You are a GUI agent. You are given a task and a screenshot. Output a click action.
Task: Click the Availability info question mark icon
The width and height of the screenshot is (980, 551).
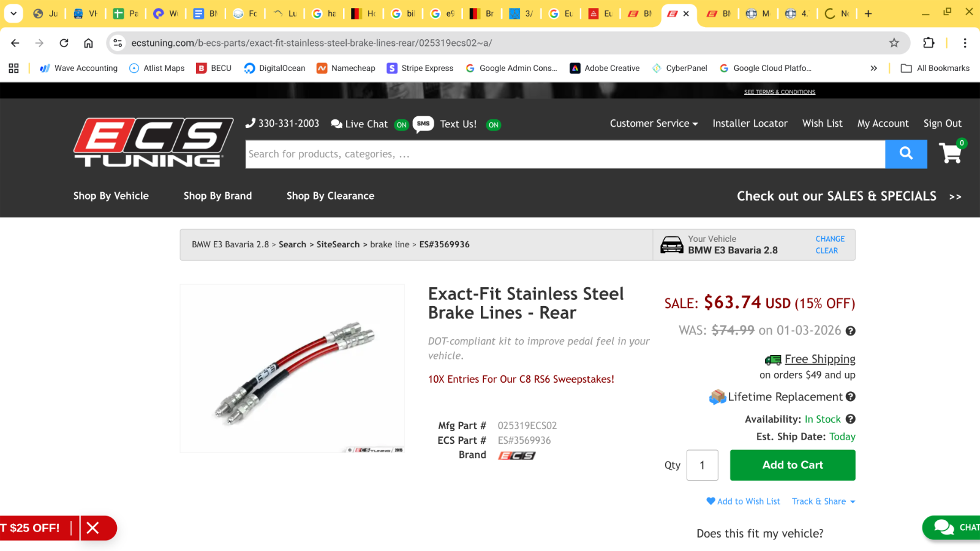[x=851, y=419]
